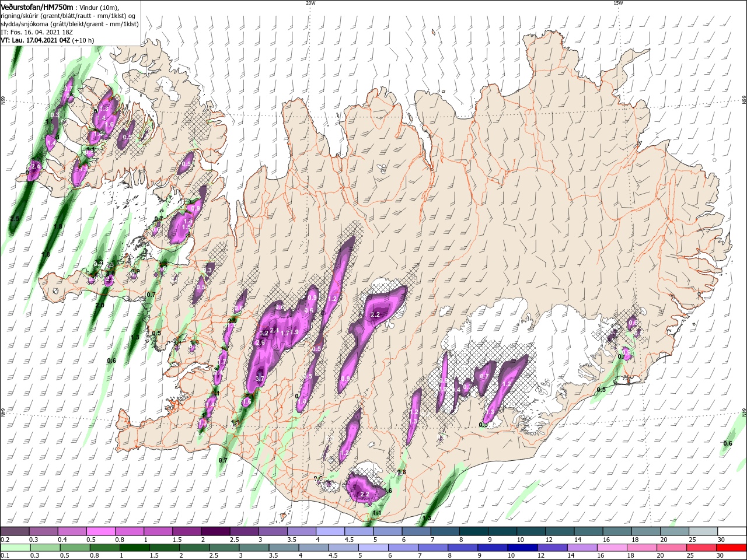Pick darkest green bottom swatch starting at 1

(135, 548)
